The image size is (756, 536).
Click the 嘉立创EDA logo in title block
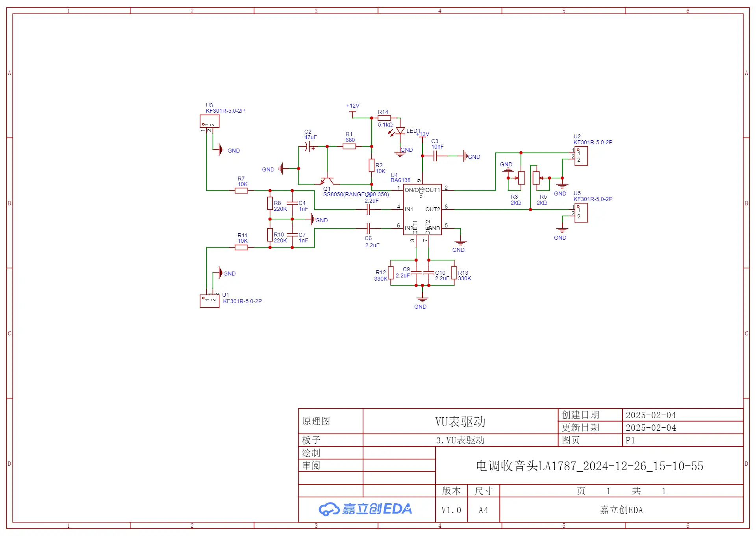pos(365,509)
